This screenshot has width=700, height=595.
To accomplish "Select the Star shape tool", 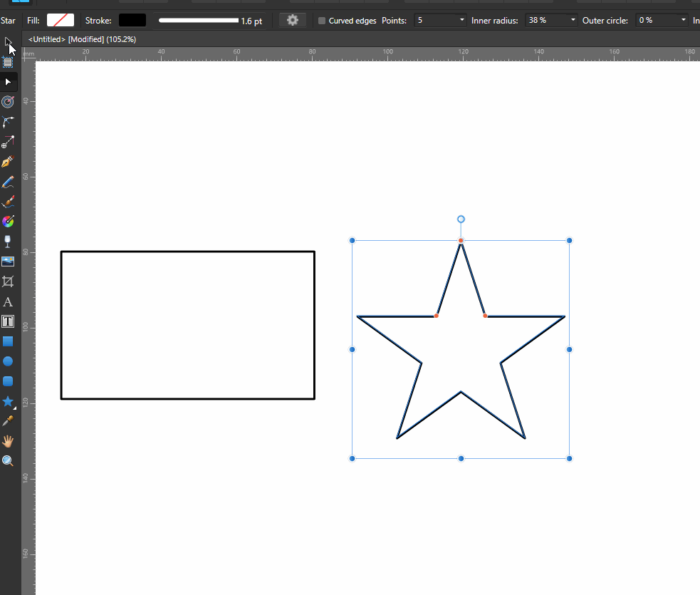I will pyautogui.click(x=8, y=401).
